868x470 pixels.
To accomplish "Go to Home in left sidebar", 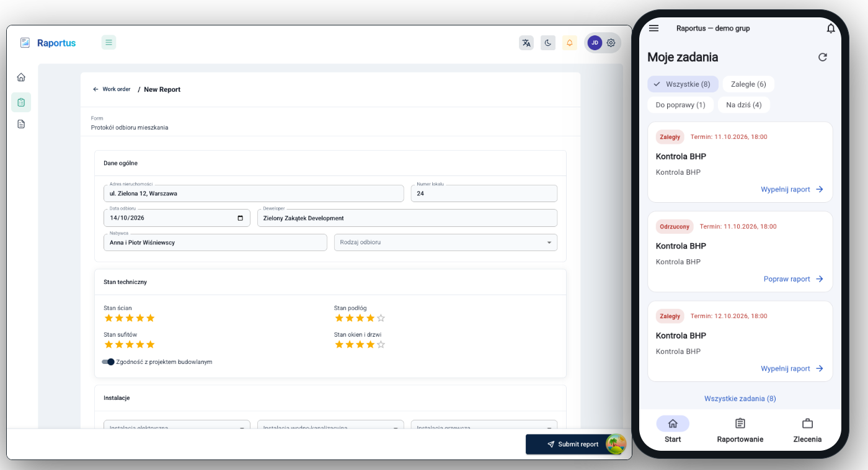I will 21,78.
